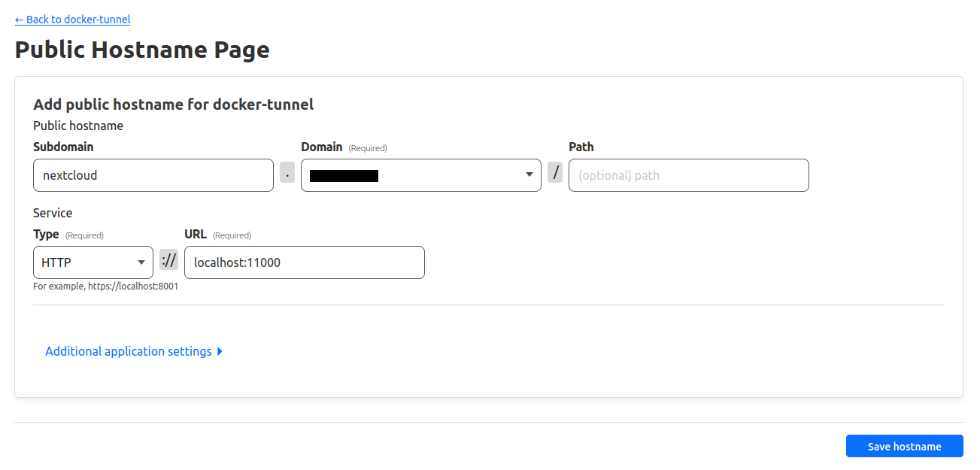
Task: Select the redacted domain value in Domain box
Action: click(x=344, y=176)
